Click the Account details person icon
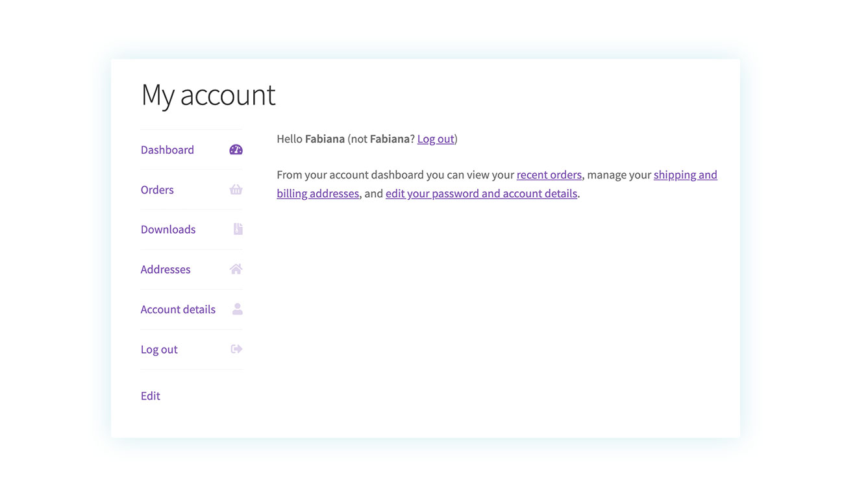 pos(238,309)
